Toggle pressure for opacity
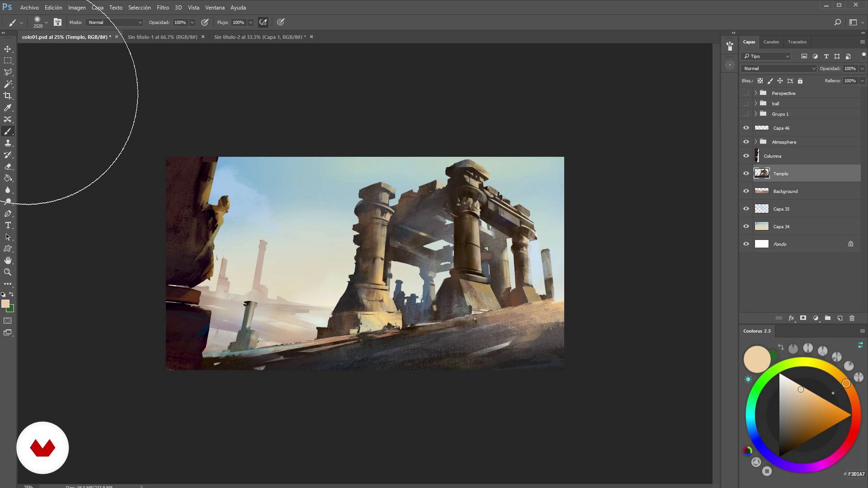The width and height of the screenshot is (868, 488). point(205,22)
